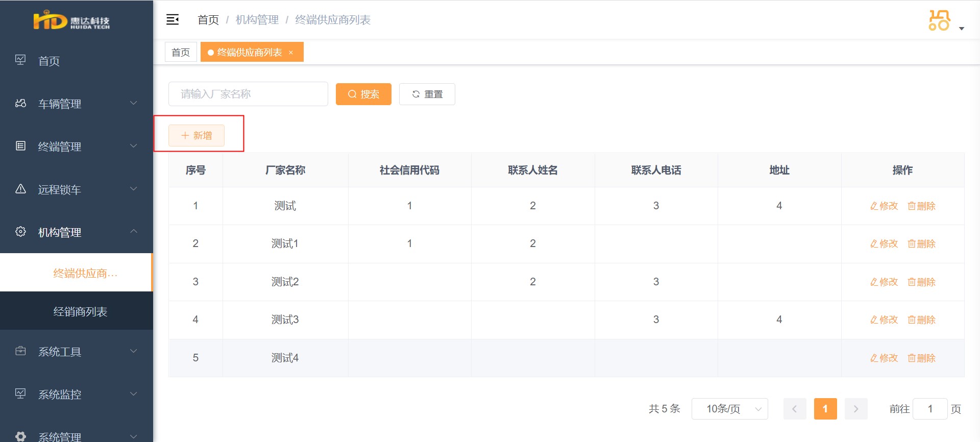980x442 pixels.
Task: Click the Huida Tech logo
Action: coord(71,20)
